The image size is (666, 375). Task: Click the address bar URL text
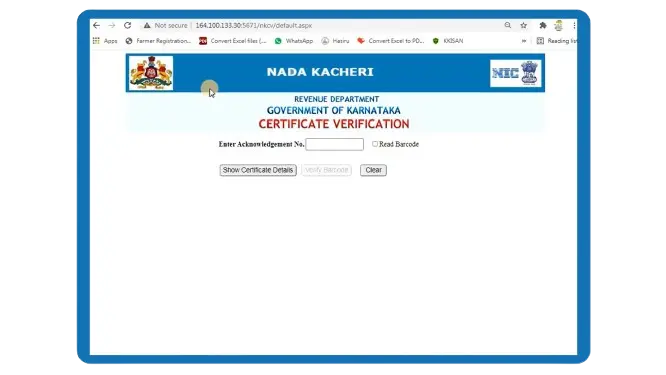(x=254, y=25)
